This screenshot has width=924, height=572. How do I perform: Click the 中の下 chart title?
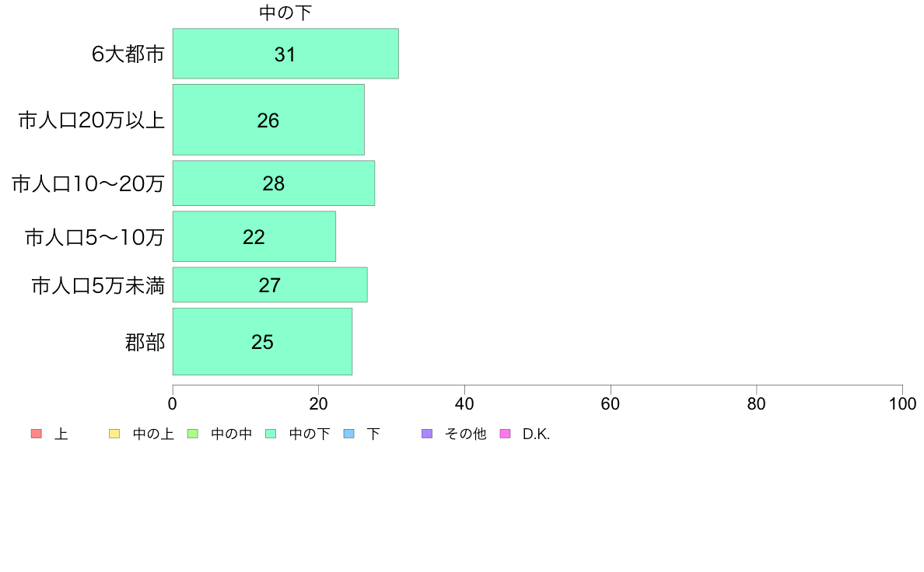tap(285, 12)
